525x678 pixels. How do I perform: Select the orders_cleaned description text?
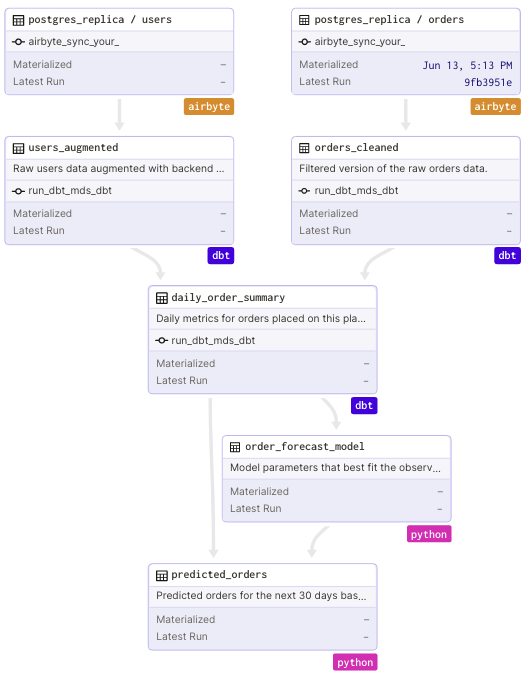[x=393, y=169]
